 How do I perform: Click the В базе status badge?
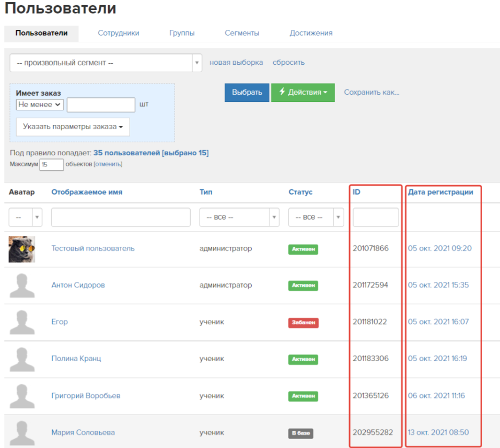(301, 433)
